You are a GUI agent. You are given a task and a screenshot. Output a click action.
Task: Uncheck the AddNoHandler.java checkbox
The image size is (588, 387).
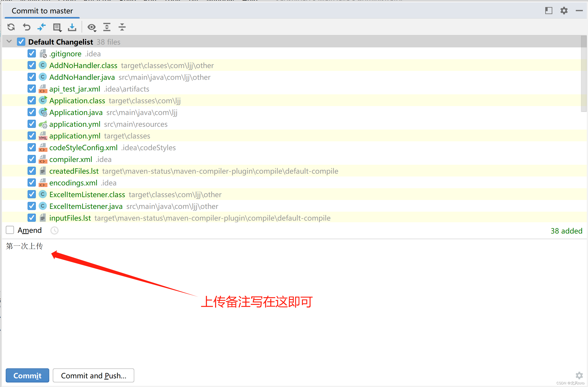point(32,77)
